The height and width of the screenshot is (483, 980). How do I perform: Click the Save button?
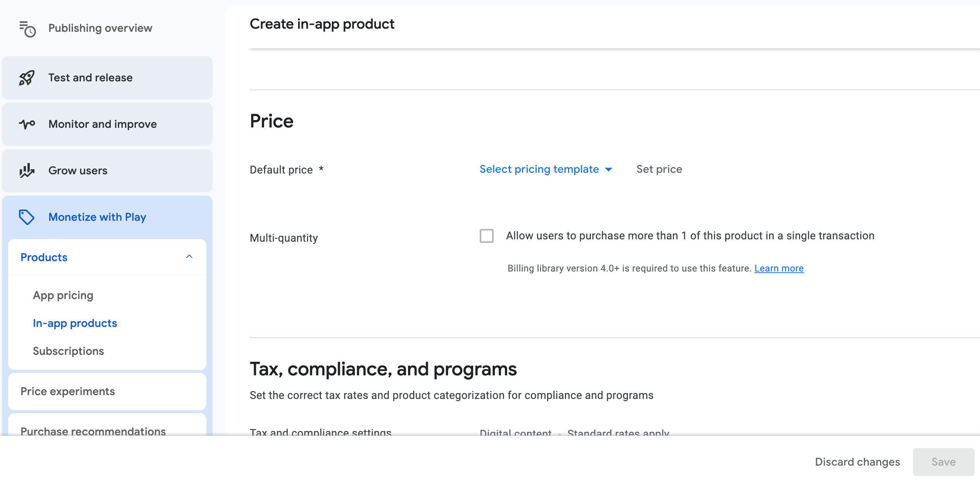(943, 462)
